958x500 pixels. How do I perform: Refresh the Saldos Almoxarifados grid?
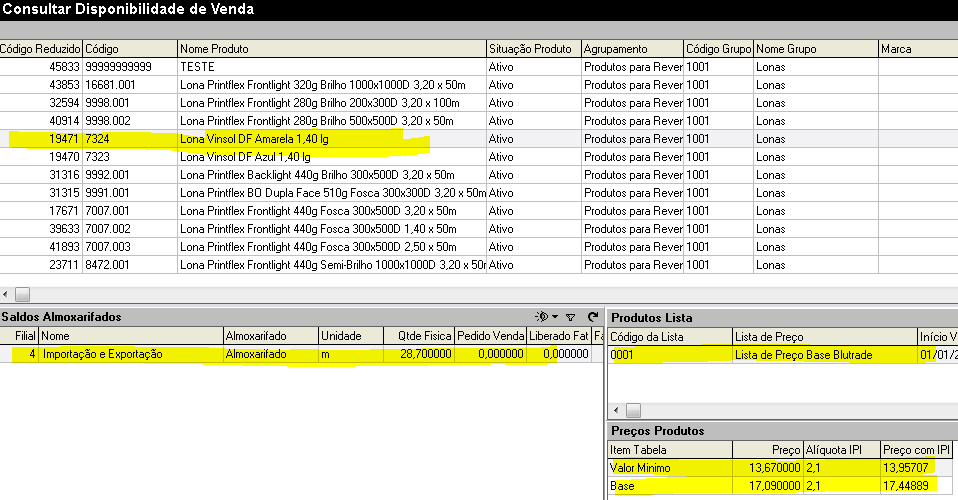coord(593,317)
